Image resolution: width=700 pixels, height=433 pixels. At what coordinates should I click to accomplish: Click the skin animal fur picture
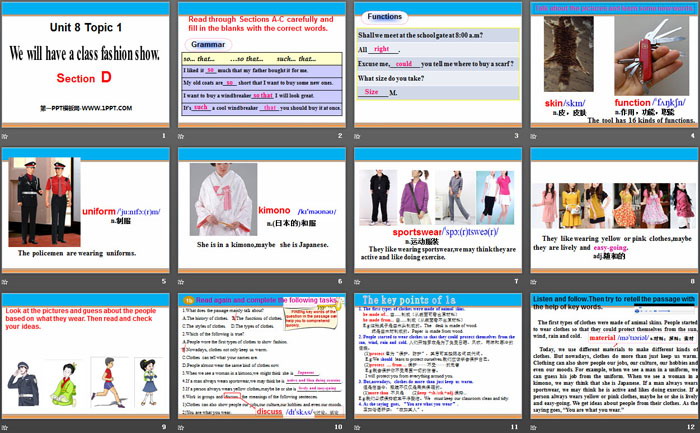click(x=559, y=55)
